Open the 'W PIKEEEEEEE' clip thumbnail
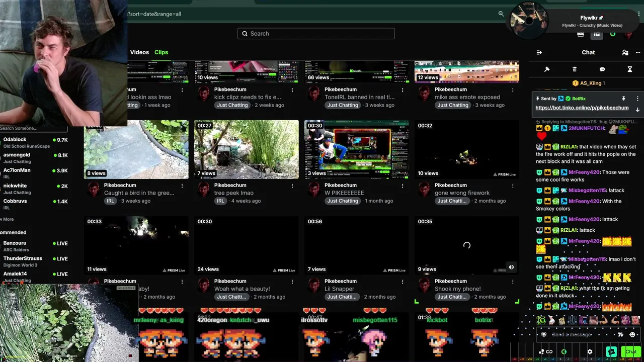 pos(357,149)
